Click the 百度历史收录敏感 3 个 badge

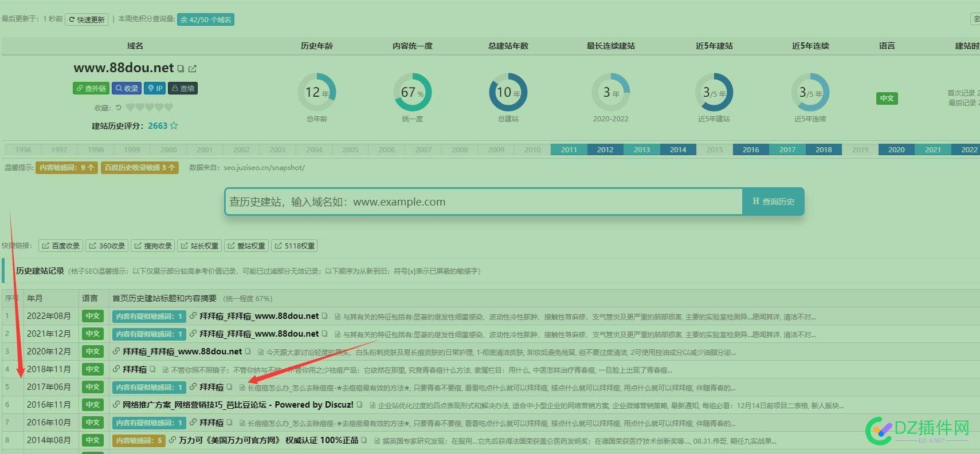tap(140, 167)
